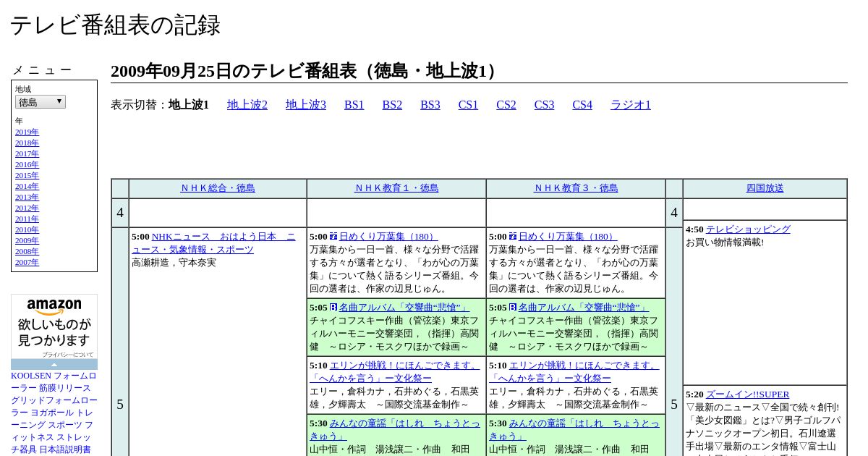This screenshot has width=868, height=456.
Task: Select the year 2016年 in the menu
Action: pyautogui.click(x=27, y=165)
